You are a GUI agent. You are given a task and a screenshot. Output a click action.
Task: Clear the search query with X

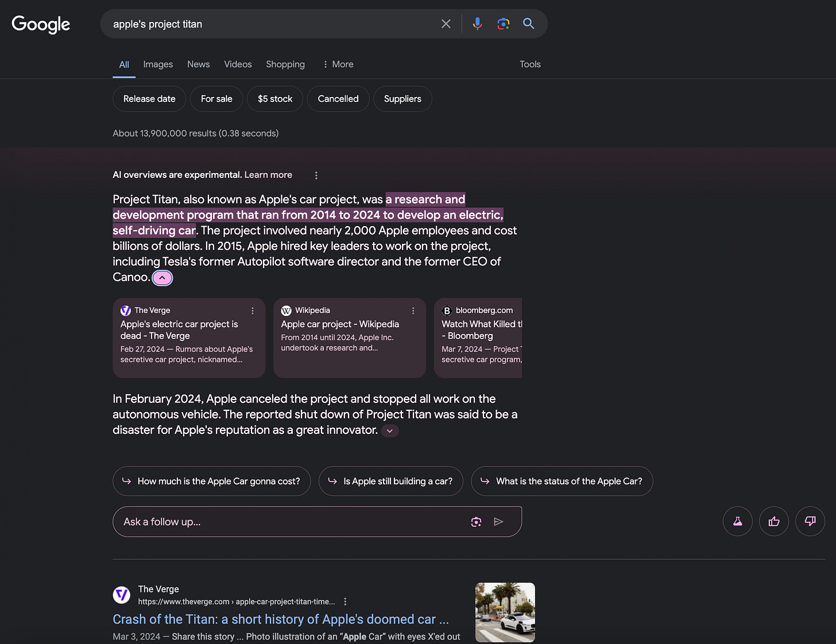446,24
